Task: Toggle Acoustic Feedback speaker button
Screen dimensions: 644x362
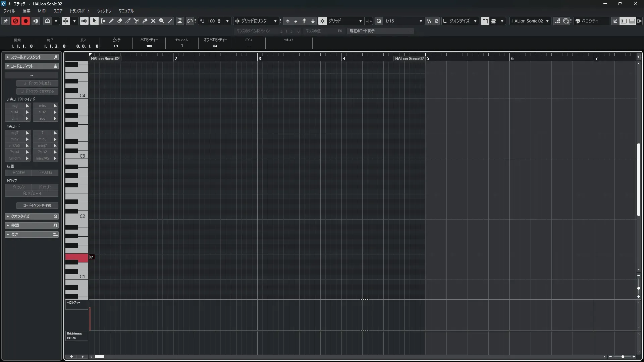Action: [x=84, y=21]
